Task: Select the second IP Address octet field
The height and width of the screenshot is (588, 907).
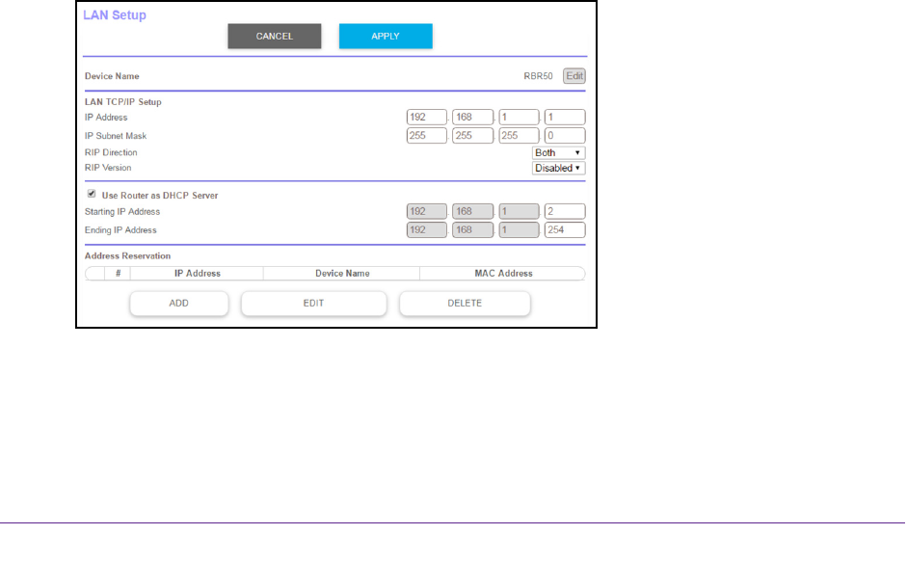Action: [x=472, y=118]
